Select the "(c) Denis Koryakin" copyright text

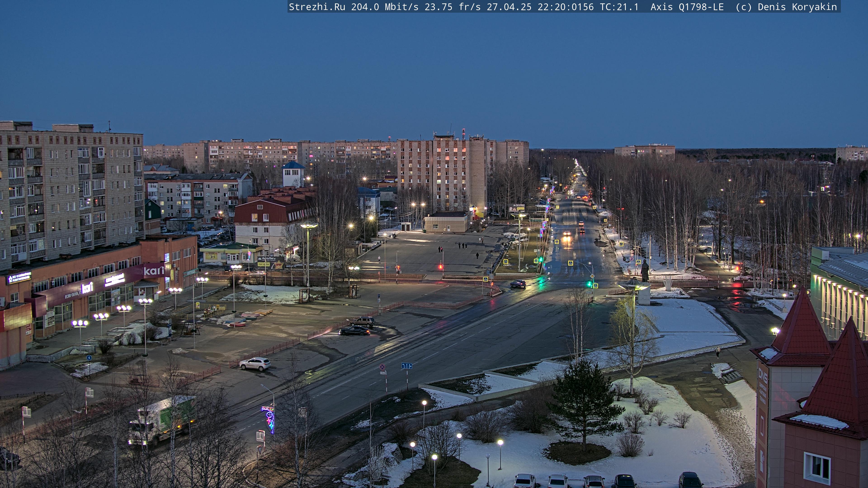(786, 7)
